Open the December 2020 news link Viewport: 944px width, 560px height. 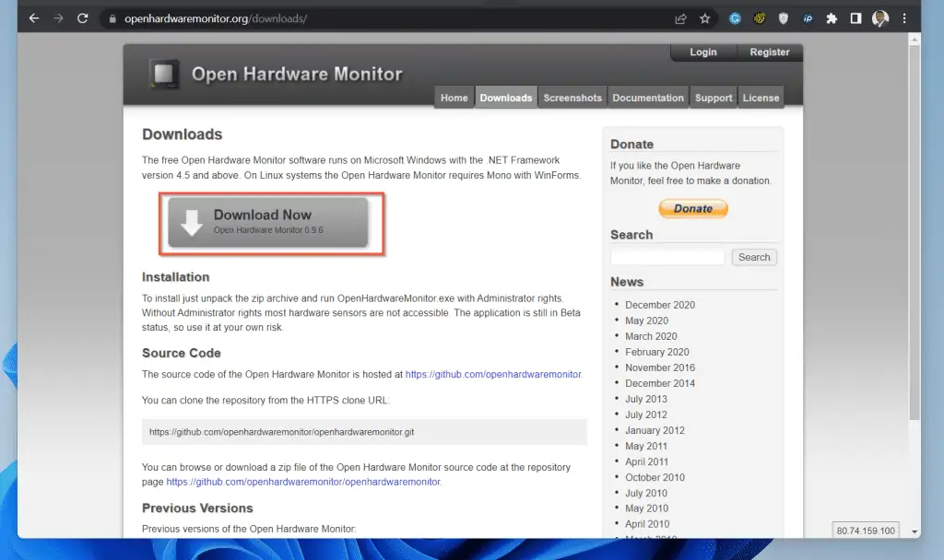click(660, 304)
